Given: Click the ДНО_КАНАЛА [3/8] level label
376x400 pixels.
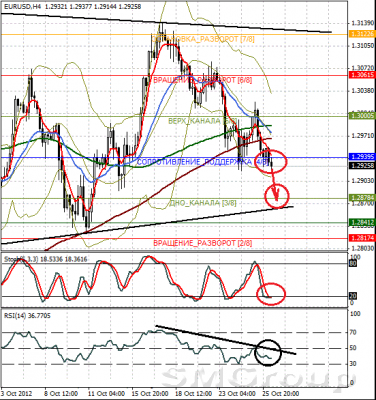Looking at the screenshot, I should pyautogui.click(x=203, y=203).
